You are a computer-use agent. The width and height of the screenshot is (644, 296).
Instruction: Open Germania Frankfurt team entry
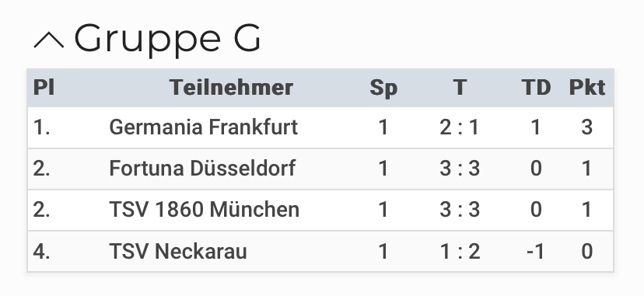[x=203, y=127]
